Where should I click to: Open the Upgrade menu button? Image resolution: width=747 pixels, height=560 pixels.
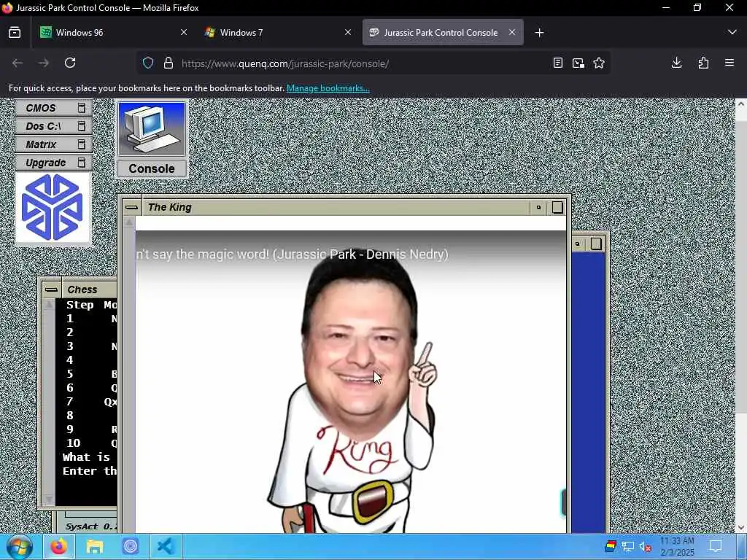53,163
